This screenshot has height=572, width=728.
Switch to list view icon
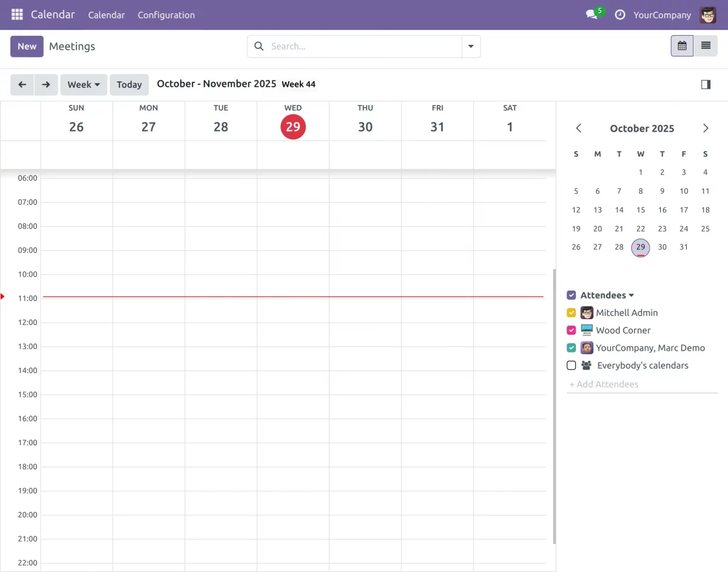click(706, 45)
